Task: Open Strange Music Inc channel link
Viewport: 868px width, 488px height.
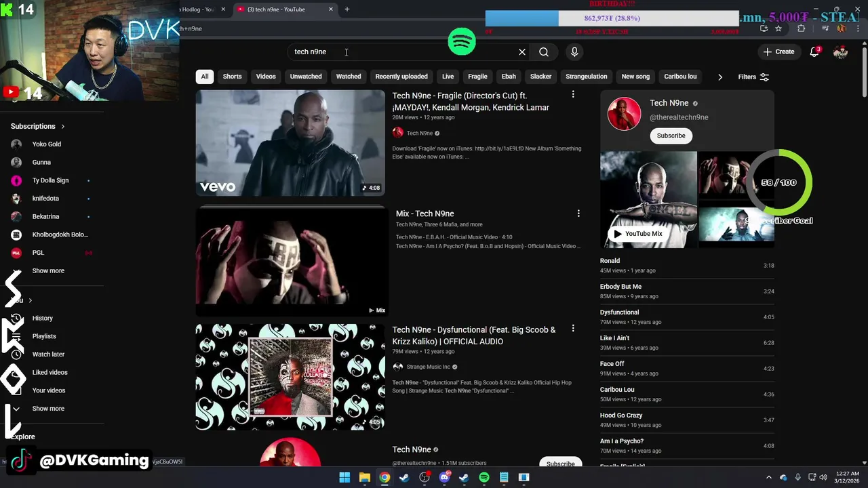Action: click(428, 367)
